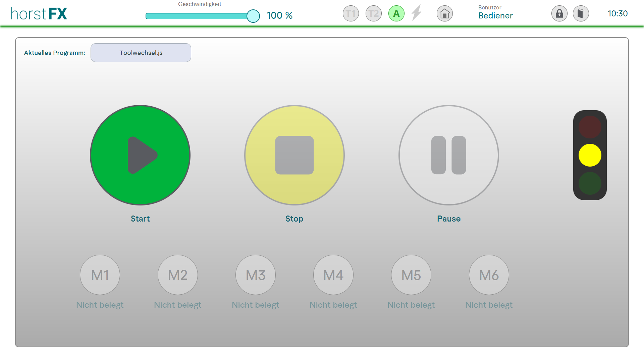Click the M4 macro button
Viewport: 644px width, 362px height.
point(333,275)
